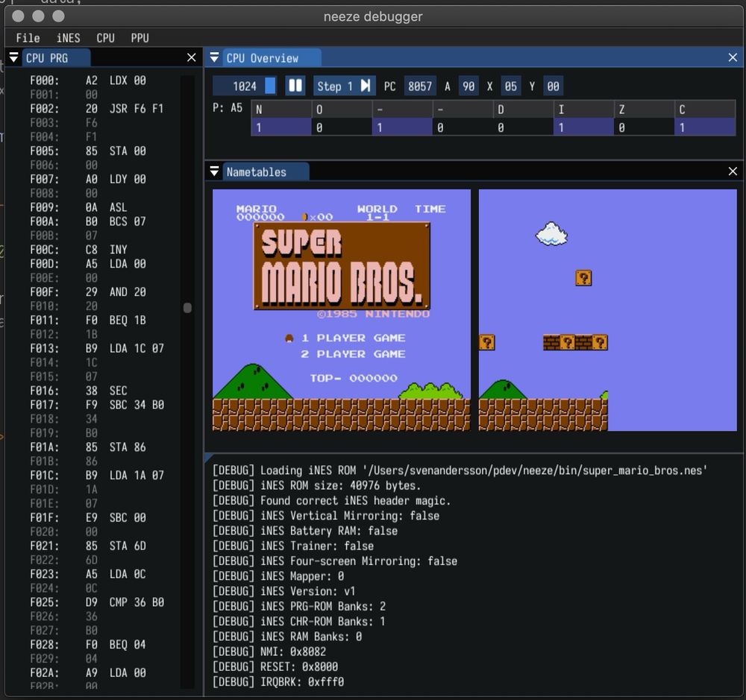
Task: Select disassembly row F002 JSR F6 F1
Action: click(x=96, y=108)
